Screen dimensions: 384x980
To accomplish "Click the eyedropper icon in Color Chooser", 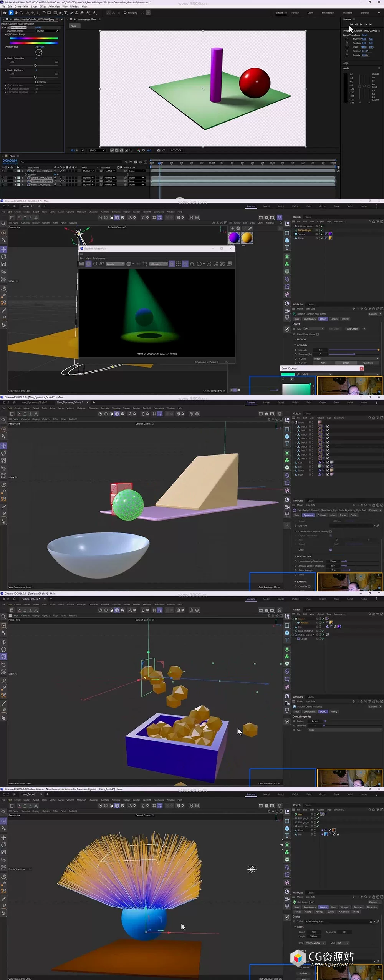I will point(298,374).
